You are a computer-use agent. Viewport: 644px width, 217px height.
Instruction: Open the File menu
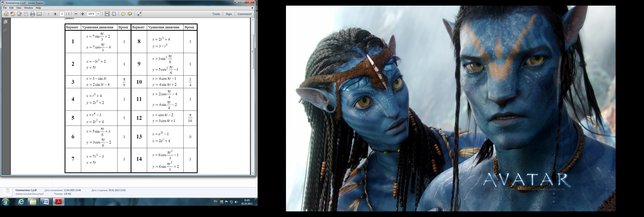tap(5, 8)
